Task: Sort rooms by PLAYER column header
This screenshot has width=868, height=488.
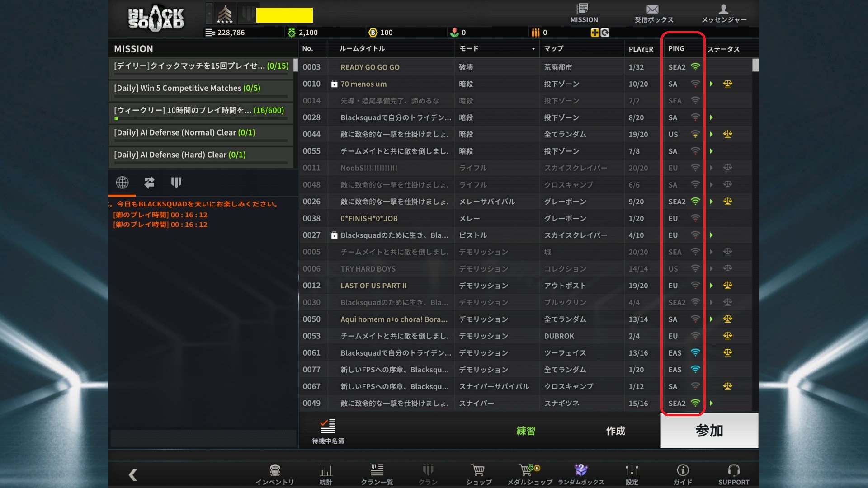Action: point(641,49)
